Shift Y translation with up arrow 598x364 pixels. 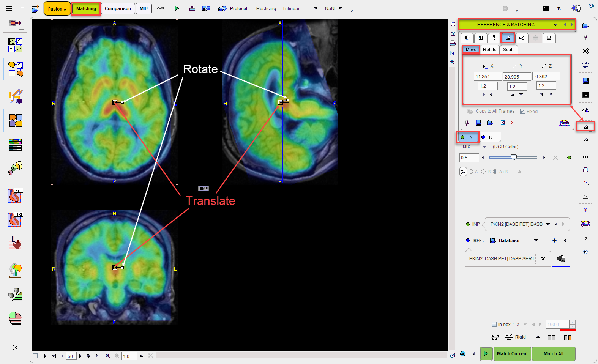pyautogui.click(x=513, y=95)
